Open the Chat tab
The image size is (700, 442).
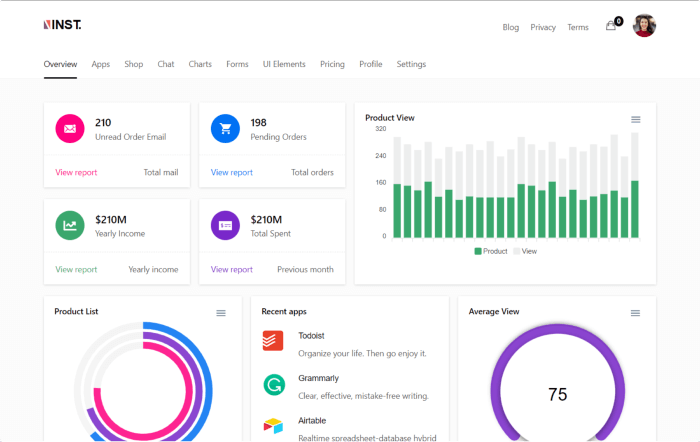pyautogui.click(x=166, y=64)
